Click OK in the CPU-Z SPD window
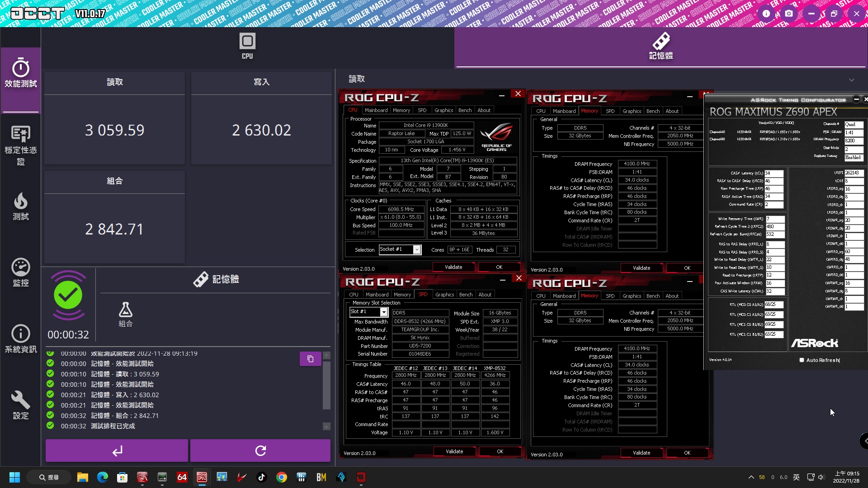Viewport: 868px width, 488px height. 500,451
